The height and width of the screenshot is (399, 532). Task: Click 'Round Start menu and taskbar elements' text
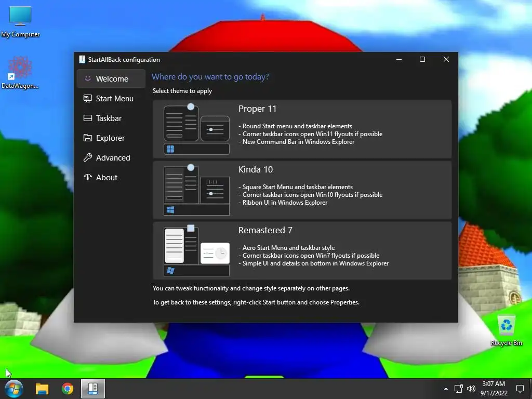click(297, 126)
